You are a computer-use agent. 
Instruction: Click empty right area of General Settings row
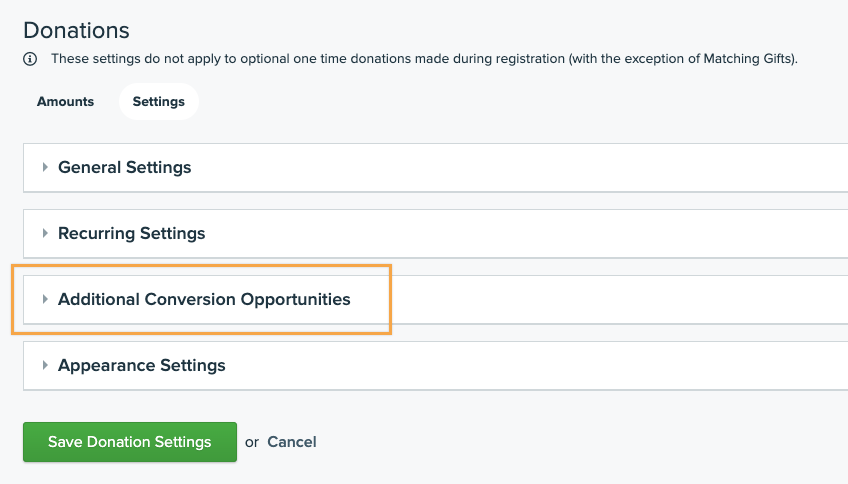600,167
